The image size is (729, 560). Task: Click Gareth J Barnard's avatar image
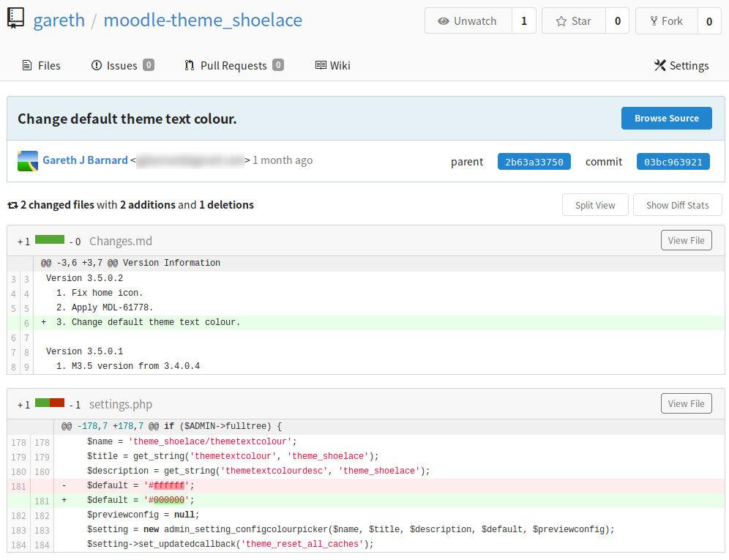[28, 160]
